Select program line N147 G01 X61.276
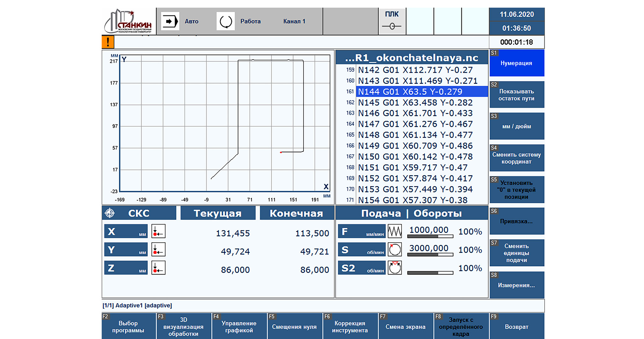 415,124
